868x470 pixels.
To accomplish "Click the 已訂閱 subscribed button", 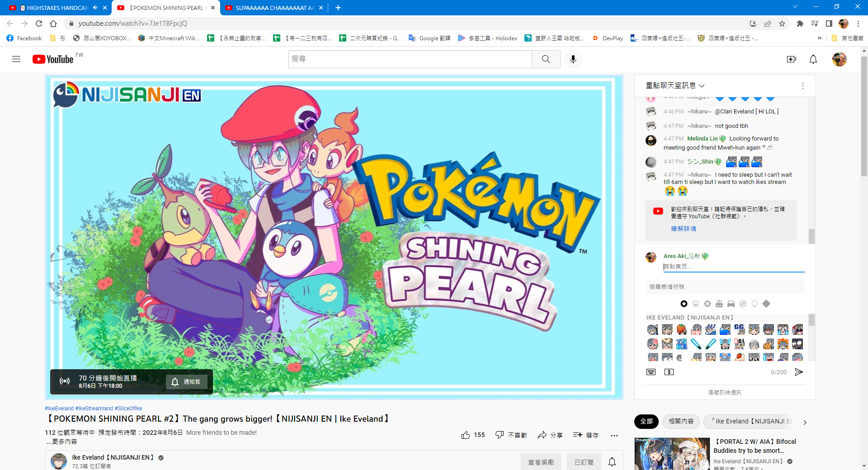I will (584, 462).
